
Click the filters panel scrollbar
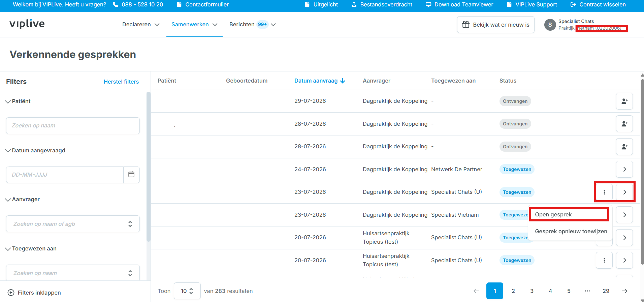(x=149, y=167)
